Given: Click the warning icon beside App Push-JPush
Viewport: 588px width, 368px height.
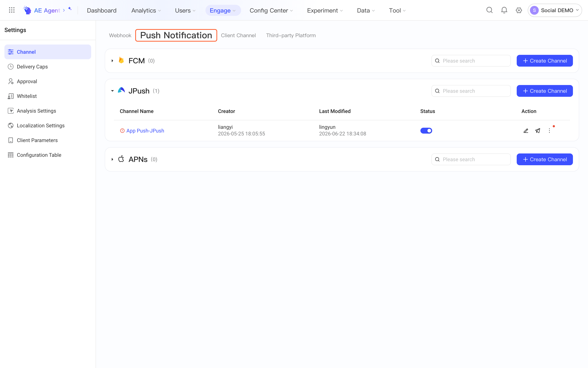Looking at the screenshot, I should [122, 131].
